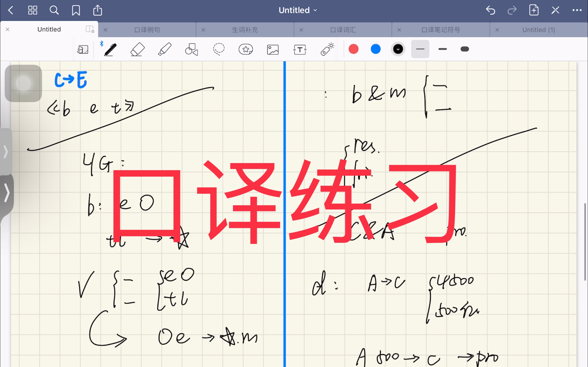This screenshot has width=588, height=367.
Task: Select the Eraser tool
Action: coord(137,49)
